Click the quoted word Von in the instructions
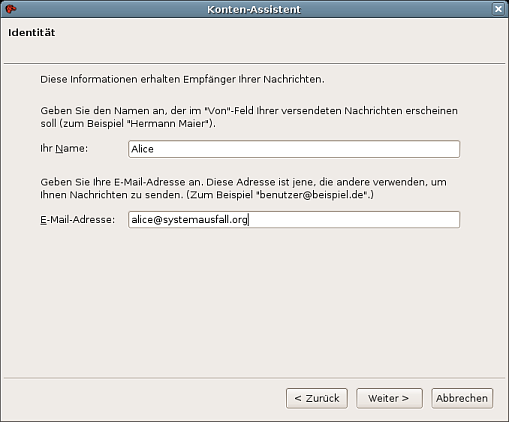Image resolution: width=509 pixels, height=422 pixels. click(x=217, y=111)
